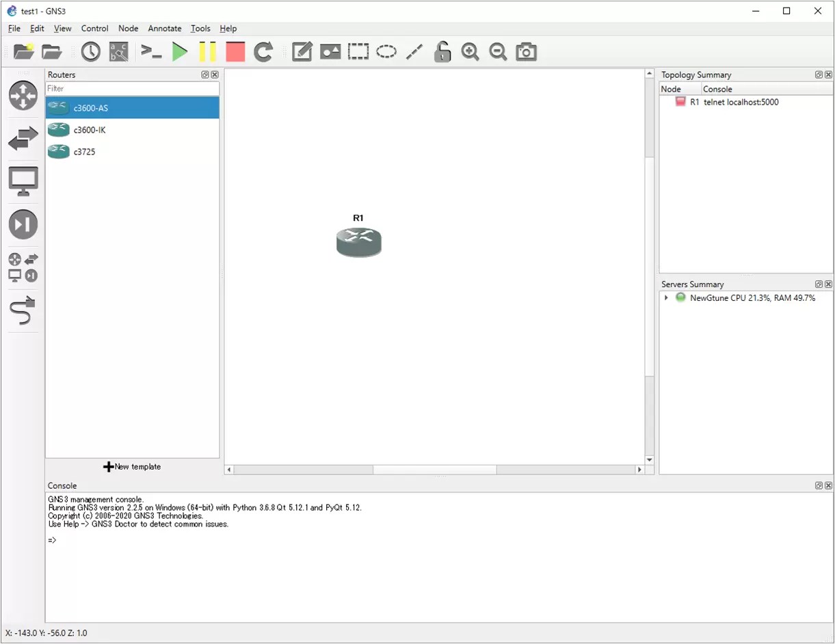
Task: Click the Zoom out magnifier icon
Action: click(x=498, y=51)
